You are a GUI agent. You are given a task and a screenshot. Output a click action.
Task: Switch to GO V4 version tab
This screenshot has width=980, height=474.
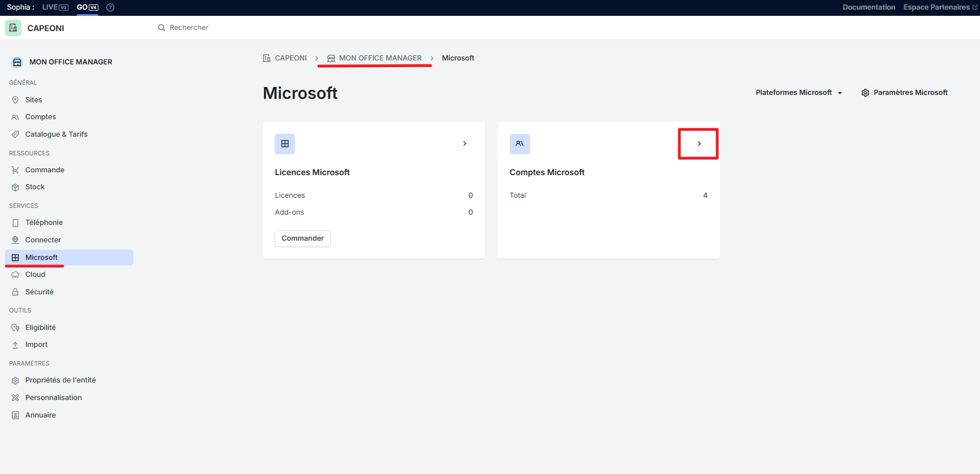tap(88, 7)
